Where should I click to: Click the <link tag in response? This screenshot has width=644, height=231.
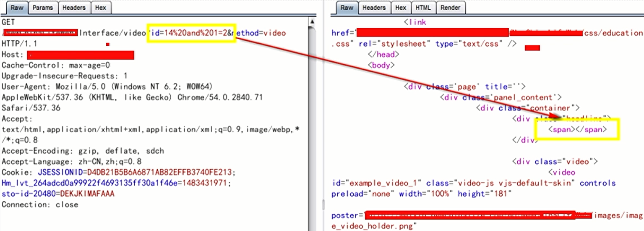pyautogui.click(x=415, y=22)
